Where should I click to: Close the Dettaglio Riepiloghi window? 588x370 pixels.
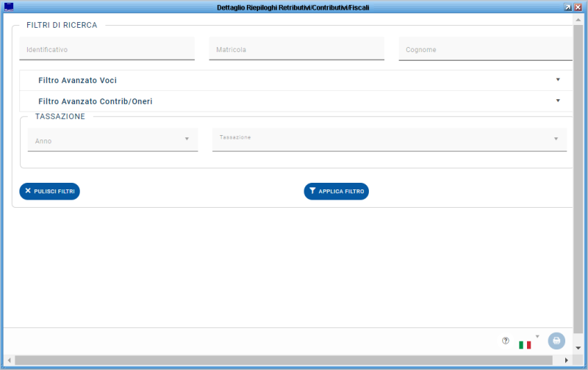578,7
